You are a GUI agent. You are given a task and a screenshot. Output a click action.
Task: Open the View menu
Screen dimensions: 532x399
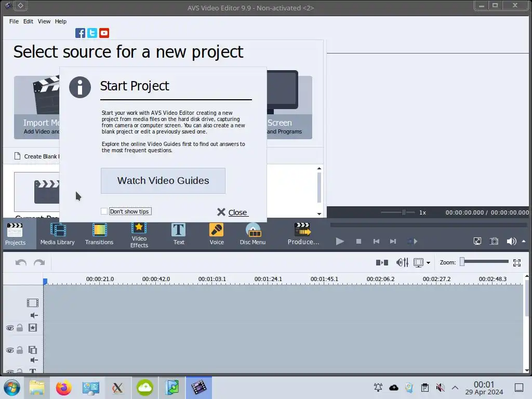tap(44, 21)
